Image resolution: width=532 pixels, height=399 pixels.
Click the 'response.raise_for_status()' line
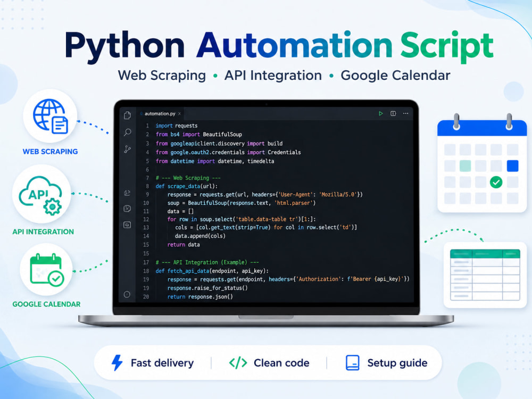click(x=207, y=288)
